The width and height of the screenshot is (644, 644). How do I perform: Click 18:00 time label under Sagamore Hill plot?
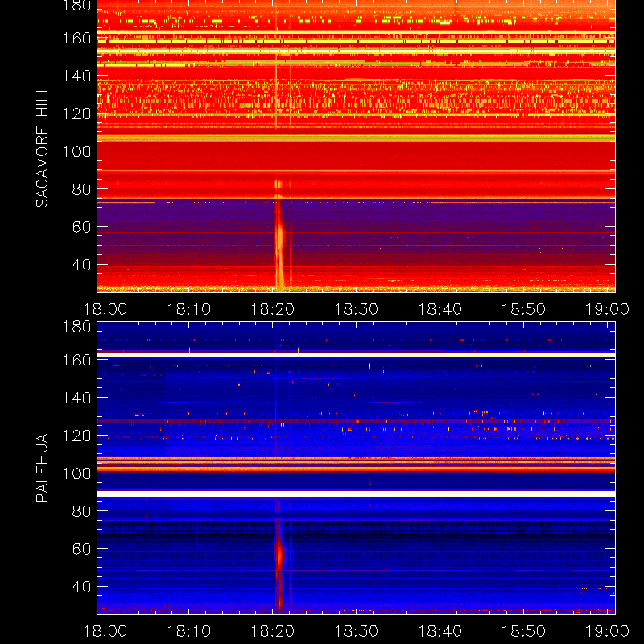pos(105,309)
